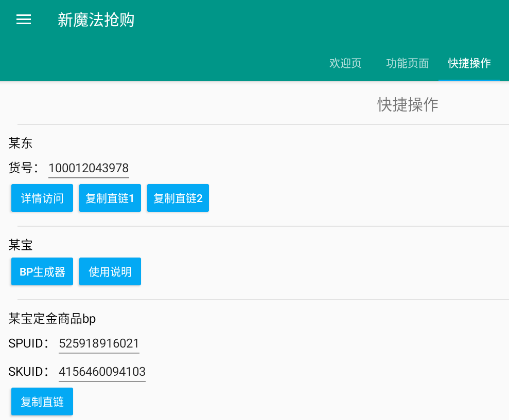This screenshot has height=420, width=509.
Task: Switch to the 欢迎页 tab
Action: pyautogui.click(x=345, y=63)
